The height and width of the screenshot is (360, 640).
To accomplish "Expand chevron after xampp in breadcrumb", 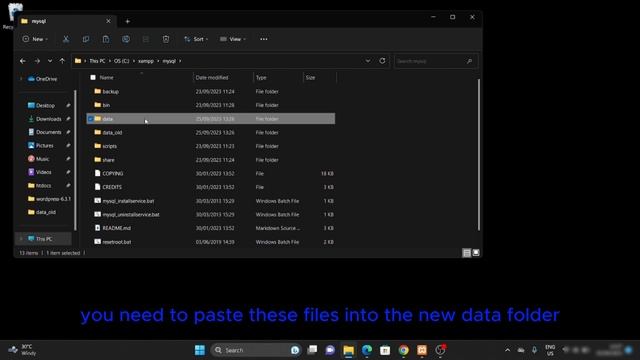I will click(158, 61).
